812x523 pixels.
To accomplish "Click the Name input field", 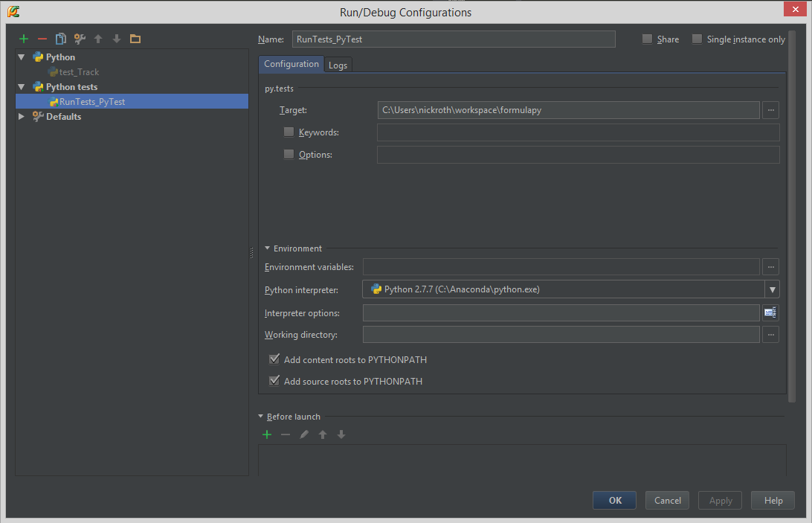I will pyautogui.click(x=454, y=39).
